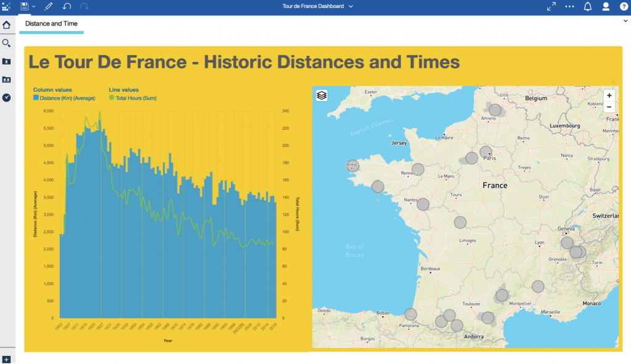Image resolution: width=631 pixels, height=364 pixels.
Task: Click the Luxembourg label on the map
Action: [564, 126]
